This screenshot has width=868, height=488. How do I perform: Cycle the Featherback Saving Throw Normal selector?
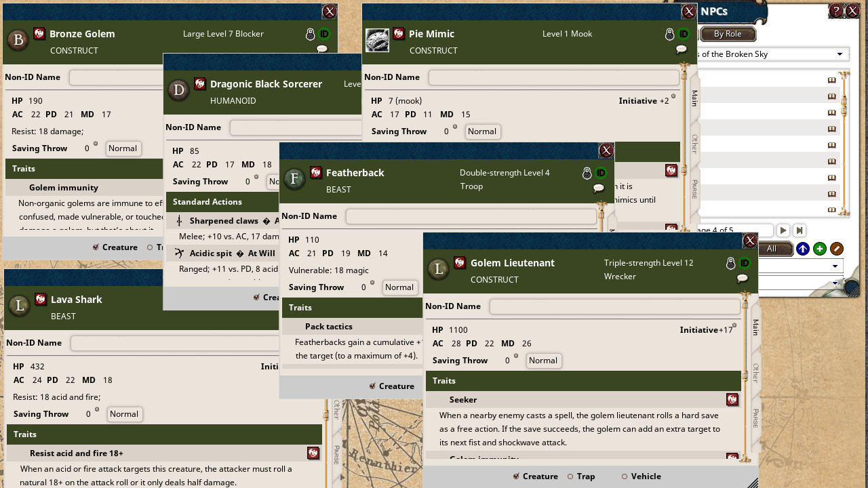[x=399, y=287]
